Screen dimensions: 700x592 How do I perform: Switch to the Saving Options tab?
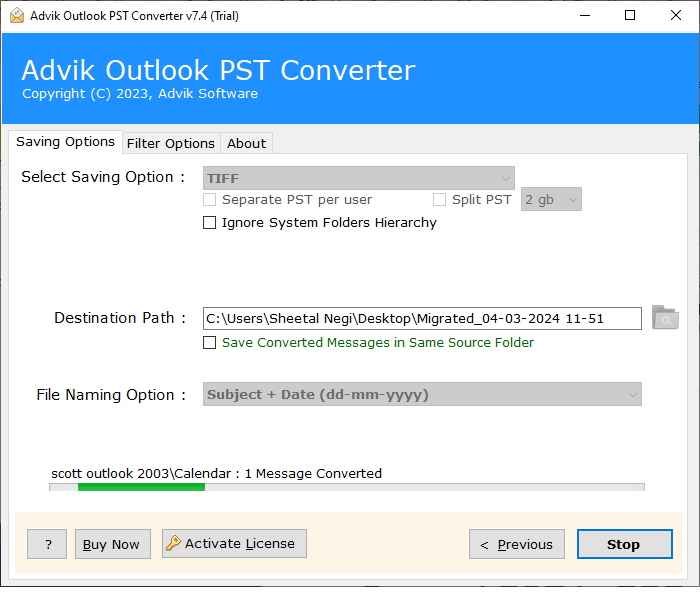pyautogui.click(x=65, y=142)
